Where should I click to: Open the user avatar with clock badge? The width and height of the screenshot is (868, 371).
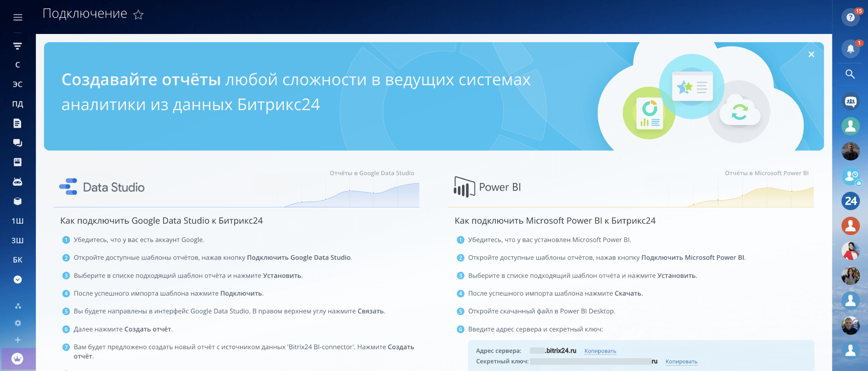click(850, 177)
